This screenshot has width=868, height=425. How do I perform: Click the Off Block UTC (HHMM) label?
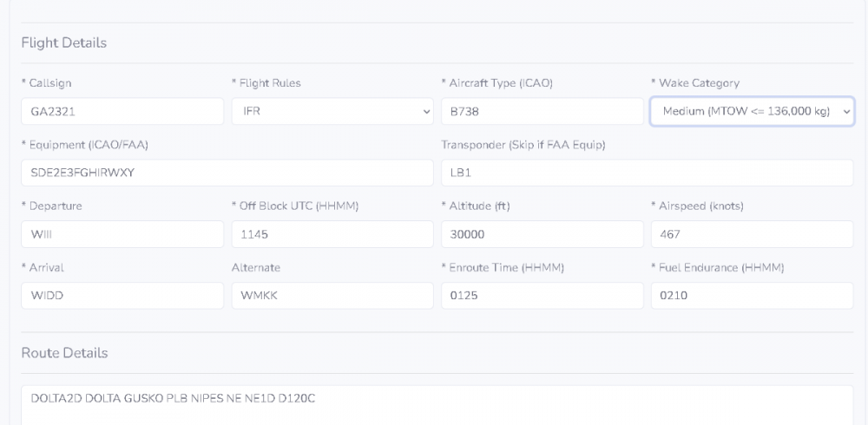tap(295, 206)
